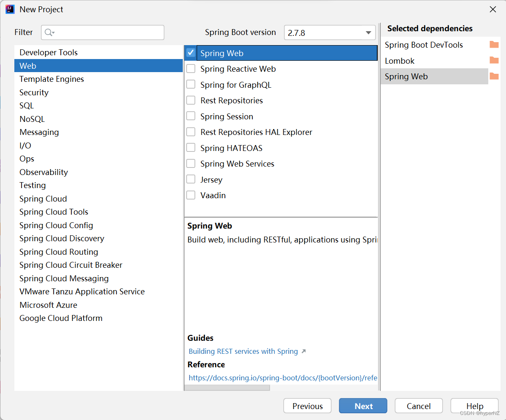Click the horizontal scrollbar under description
The image size is (506, 420).
pos(227,388)
